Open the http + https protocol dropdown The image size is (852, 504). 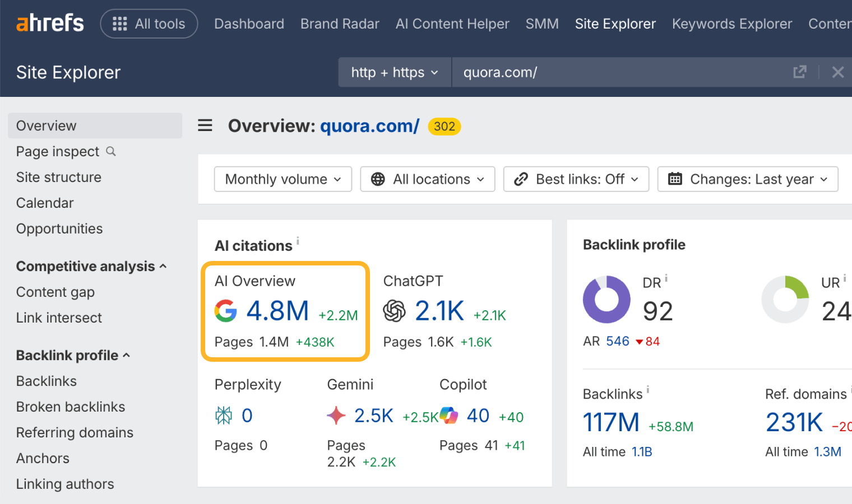[395, 72]
